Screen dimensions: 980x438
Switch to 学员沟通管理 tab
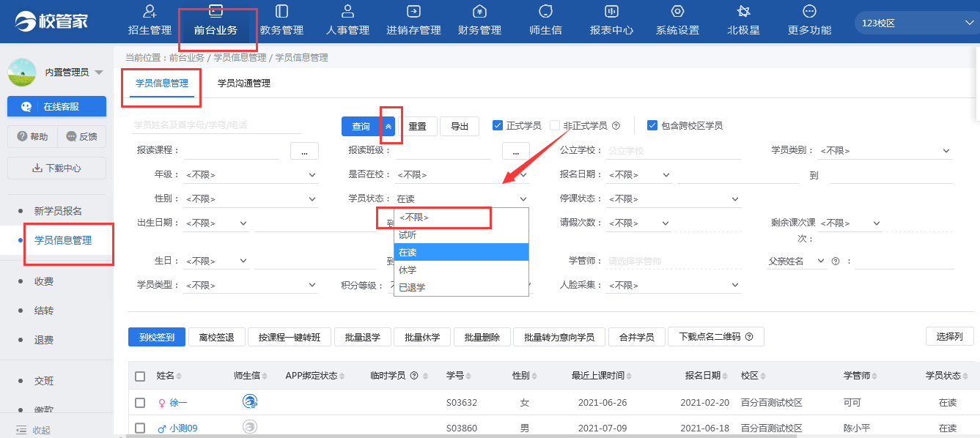click(244, 83)
